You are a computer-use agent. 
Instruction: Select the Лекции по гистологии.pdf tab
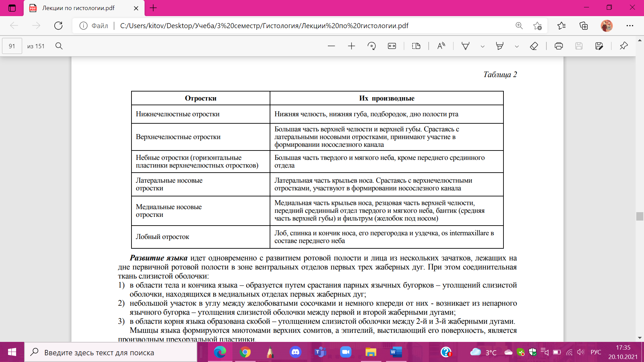[x=78, y=8]
